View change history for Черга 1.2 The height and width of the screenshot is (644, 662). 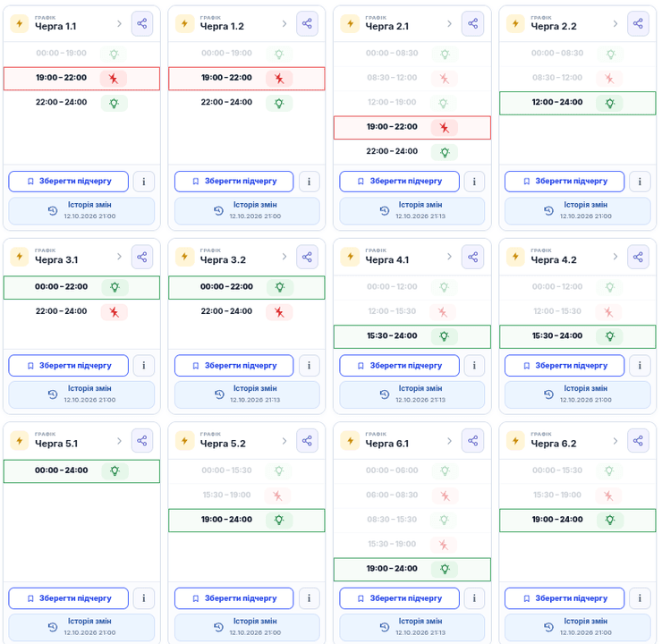tap(247, 210)
